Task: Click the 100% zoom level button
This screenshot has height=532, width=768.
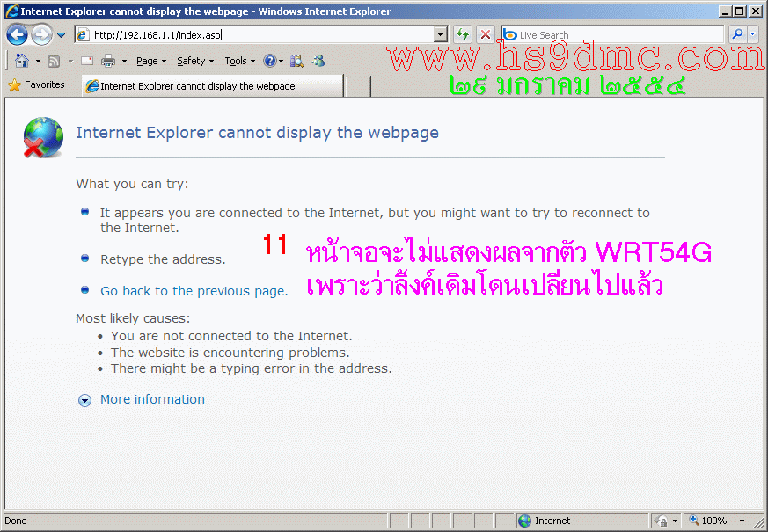Action: 708,521
